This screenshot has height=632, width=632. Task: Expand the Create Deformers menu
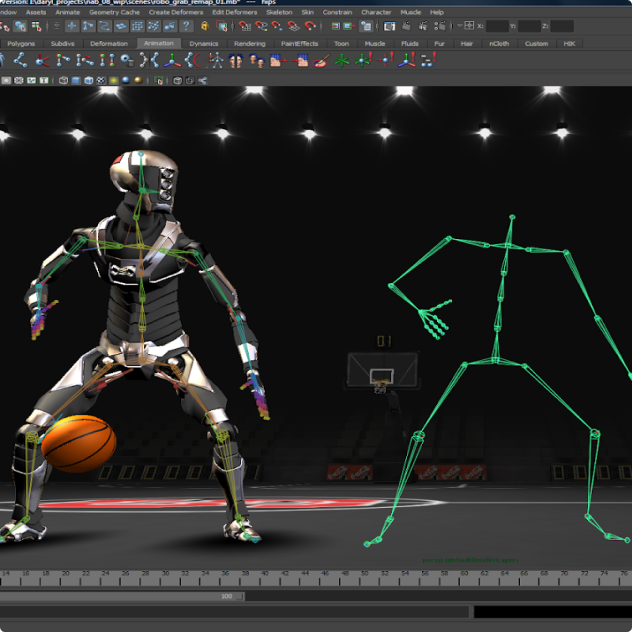tap(175, 12)
